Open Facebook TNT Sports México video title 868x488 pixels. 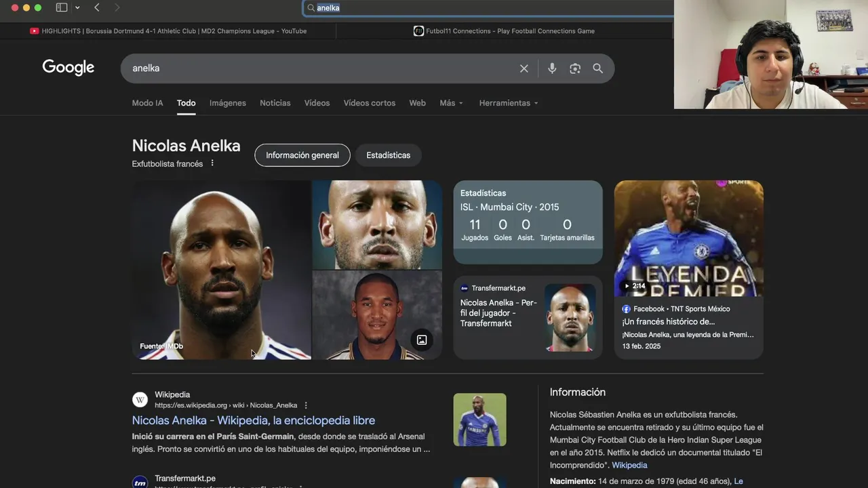click(669, 322)
